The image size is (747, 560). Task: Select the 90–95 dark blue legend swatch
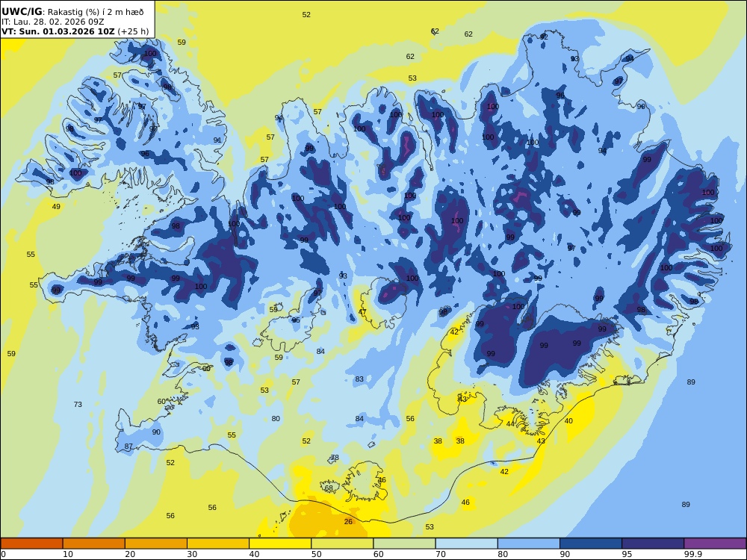click(x=591, y=544)
